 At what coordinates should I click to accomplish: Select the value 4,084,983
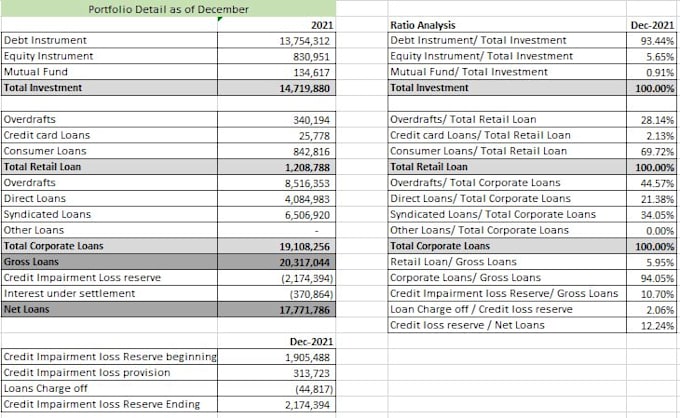[277, 199]
